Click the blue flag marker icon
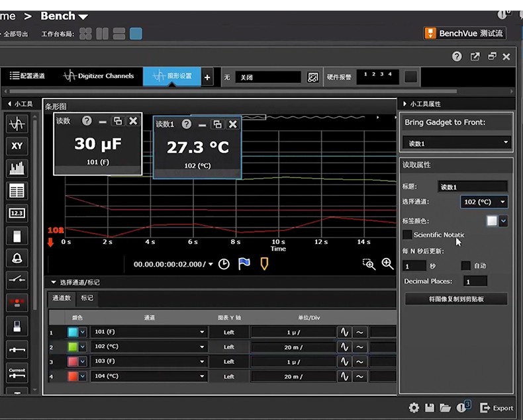The width and height of the screenshot is (523, 420). 244,264
